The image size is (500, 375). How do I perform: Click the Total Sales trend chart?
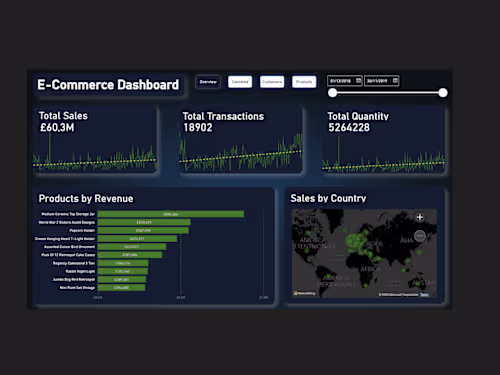coord(95,153)
